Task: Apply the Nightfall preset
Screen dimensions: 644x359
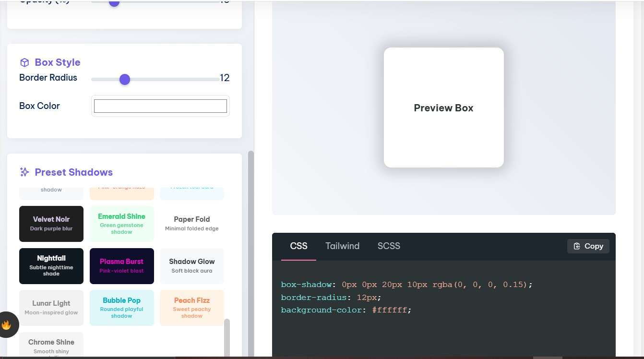Action: pyautogui.click(x=51, y=266)
